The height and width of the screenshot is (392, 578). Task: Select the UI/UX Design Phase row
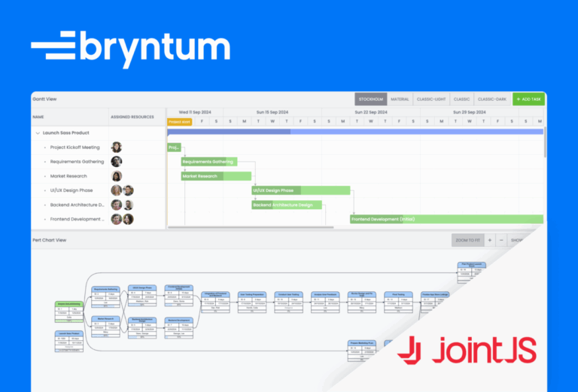pyautogui.click(x=99, y=190)
